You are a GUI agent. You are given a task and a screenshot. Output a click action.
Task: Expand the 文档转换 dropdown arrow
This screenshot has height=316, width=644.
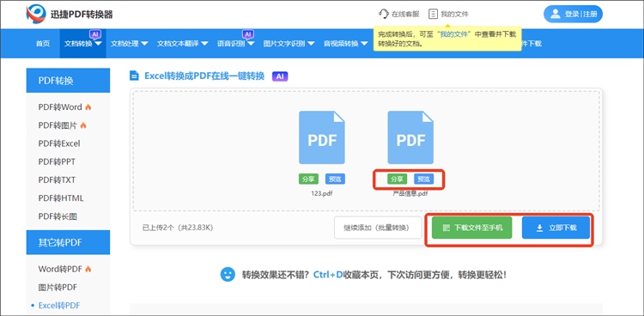coord(98,44)
